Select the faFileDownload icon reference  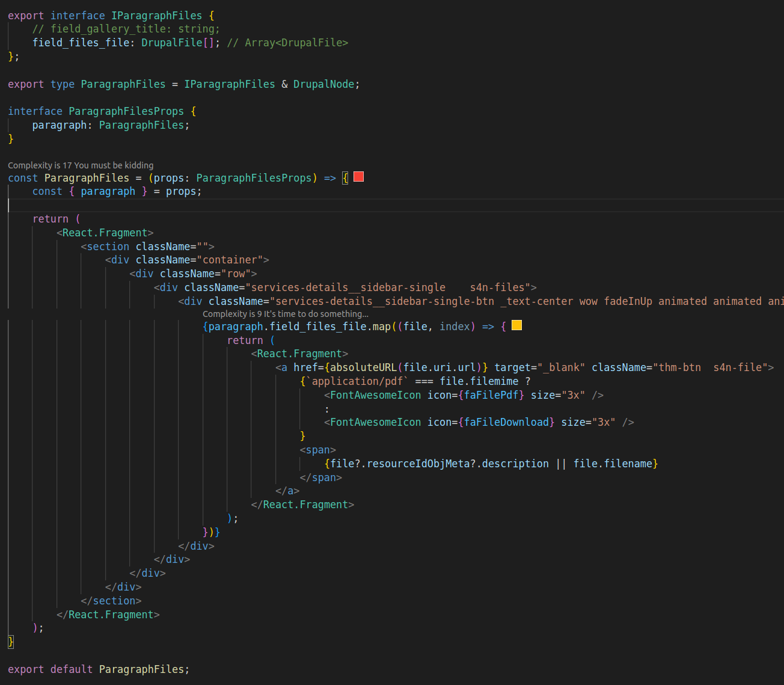click(506, 422)
